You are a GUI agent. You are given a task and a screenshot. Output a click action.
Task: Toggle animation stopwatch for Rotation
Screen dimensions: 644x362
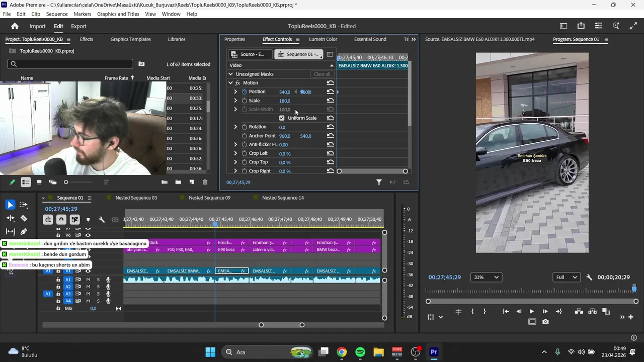pyautogui.click(x=245, y=127)
